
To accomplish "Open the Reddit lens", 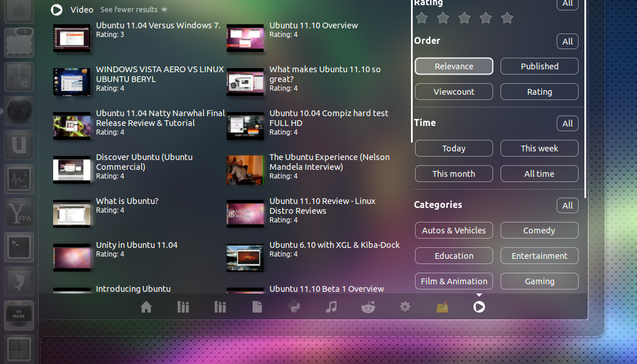I will click(x=368, y=307).
